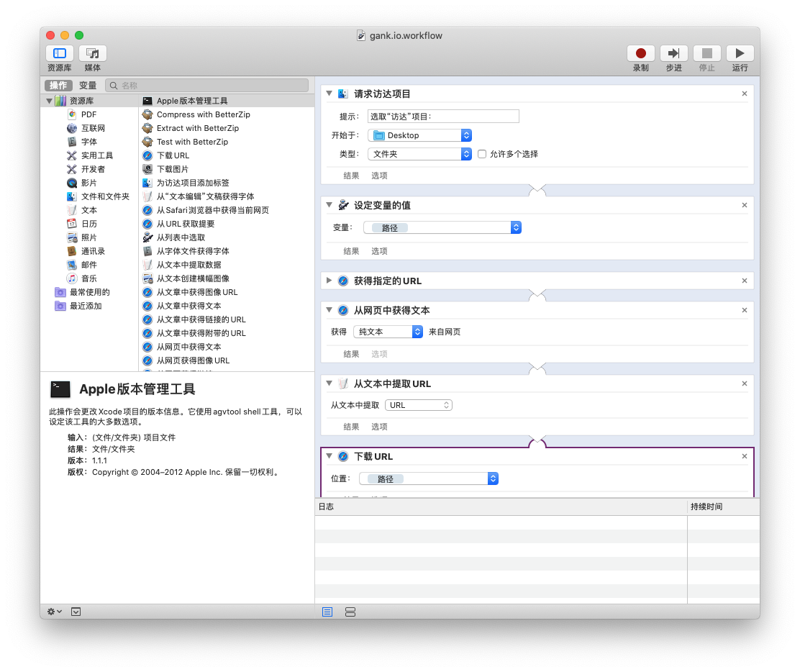The image size is (800, 672).
Task: Remove the 获得指定的URL action
Action: click(745, 281)
